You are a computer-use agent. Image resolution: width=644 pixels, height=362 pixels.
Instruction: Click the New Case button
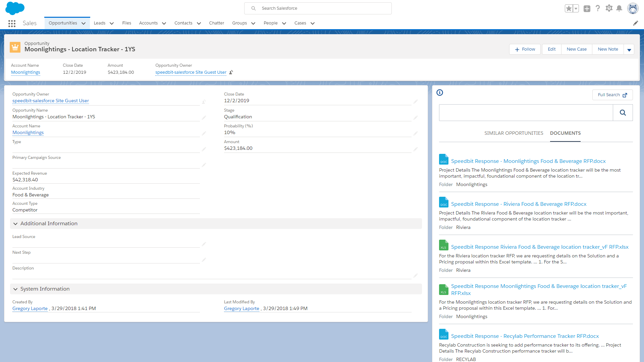[x=577, y=49]
